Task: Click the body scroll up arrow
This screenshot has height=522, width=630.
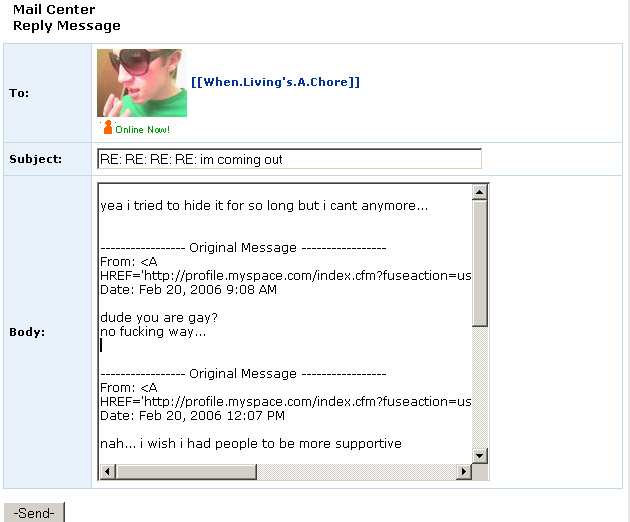Action: [479, 192]
